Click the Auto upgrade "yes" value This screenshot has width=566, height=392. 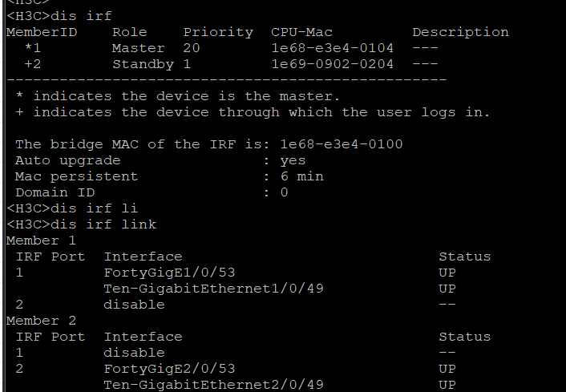(293, 160)
